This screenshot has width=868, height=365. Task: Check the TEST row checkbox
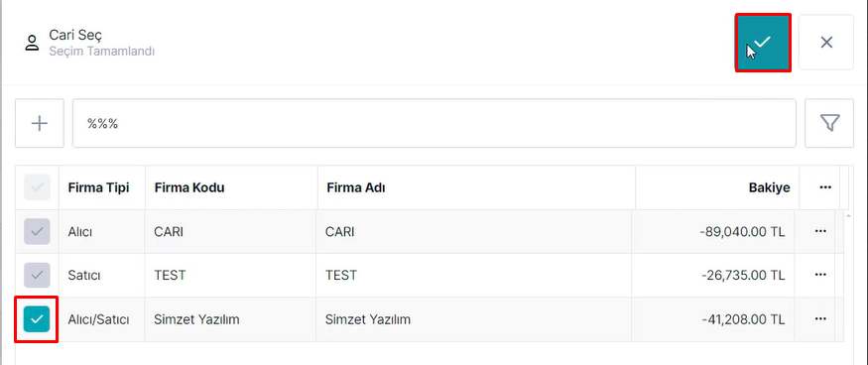point(37,276)
